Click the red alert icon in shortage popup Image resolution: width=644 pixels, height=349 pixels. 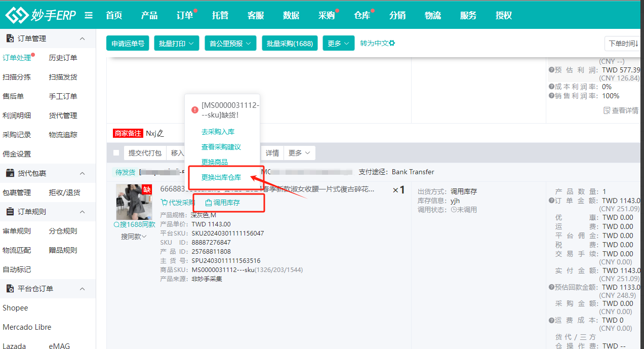click(195, 110)
